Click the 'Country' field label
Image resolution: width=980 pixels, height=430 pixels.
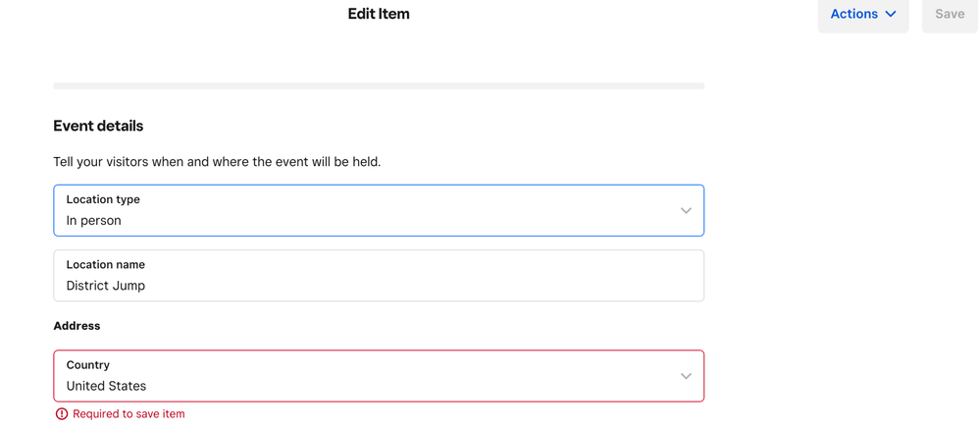click(88, 364)
